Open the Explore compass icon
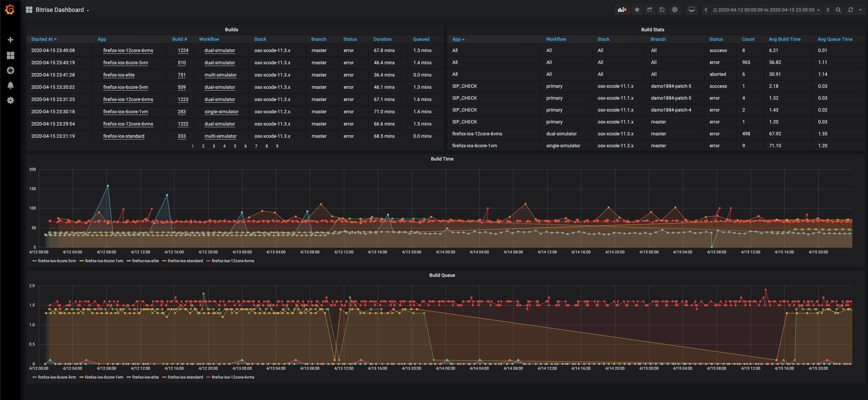This screenshot has height=400, width=868. [11, 70]
